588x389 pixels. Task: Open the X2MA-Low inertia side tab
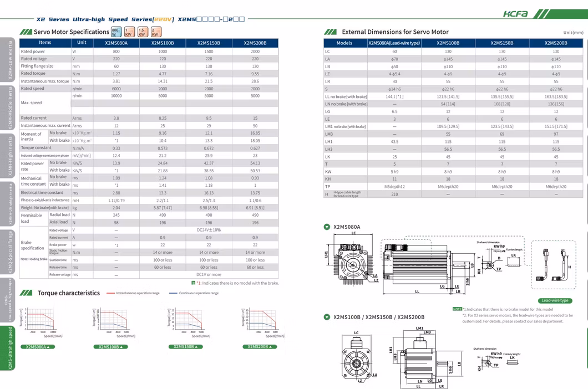tap(8, 60)
